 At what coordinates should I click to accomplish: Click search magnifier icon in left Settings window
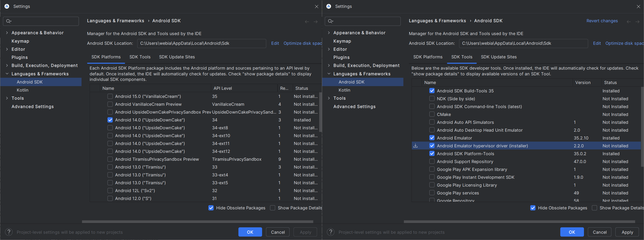coord(9,21)
